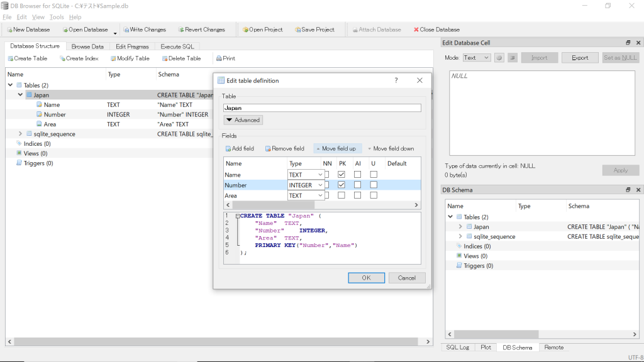Open type dropdown for Number field
This screenshot has height=362, width=644.
point(306,185)
